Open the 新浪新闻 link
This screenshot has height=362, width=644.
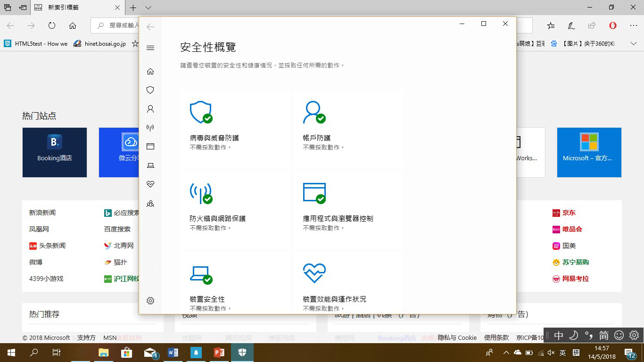coord(42,213)
